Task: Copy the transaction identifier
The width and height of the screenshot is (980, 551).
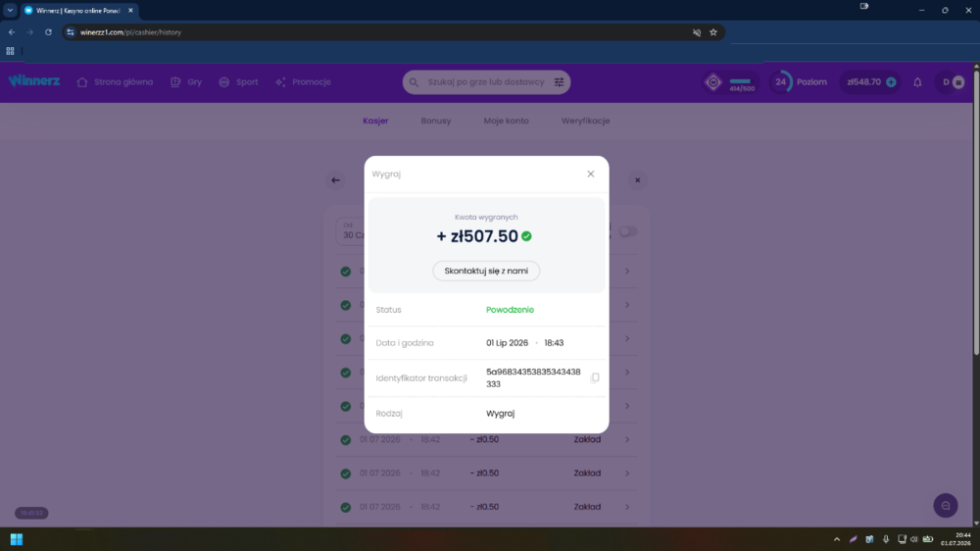Action: coord(595,377)
